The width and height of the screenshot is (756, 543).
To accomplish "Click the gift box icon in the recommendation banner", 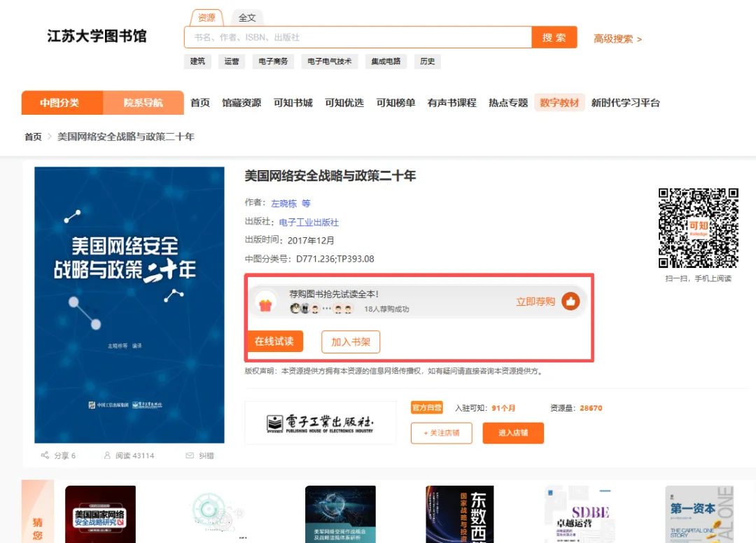I will point(266,306).
